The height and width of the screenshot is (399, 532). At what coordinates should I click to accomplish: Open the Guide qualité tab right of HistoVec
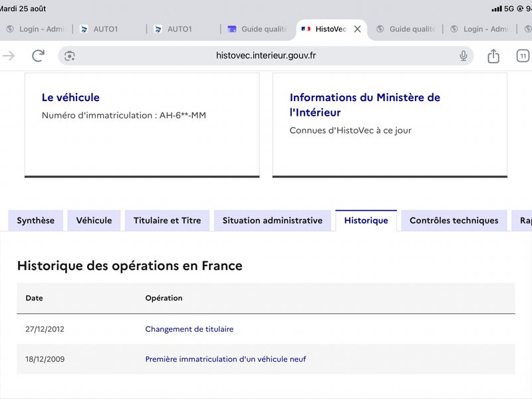pyautogui.click(x=406, y=29)
